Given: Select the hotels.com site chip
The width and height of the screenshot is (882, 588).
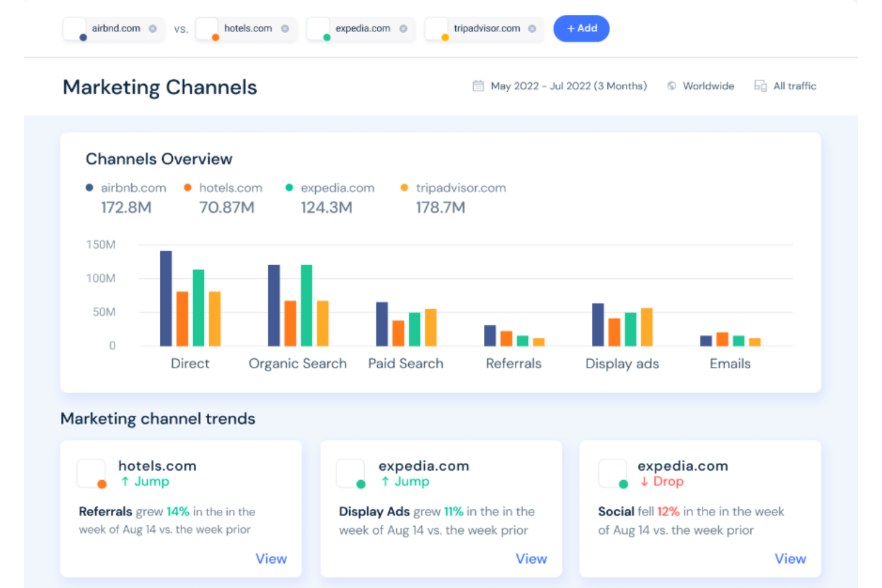Looking at the screenshot, I should point(245,29).
